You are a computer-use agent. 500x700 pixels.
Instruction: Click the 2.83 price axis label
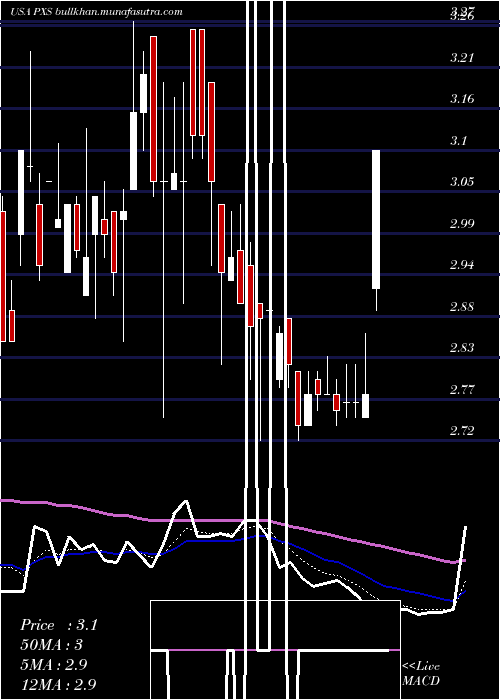point(462,348)
